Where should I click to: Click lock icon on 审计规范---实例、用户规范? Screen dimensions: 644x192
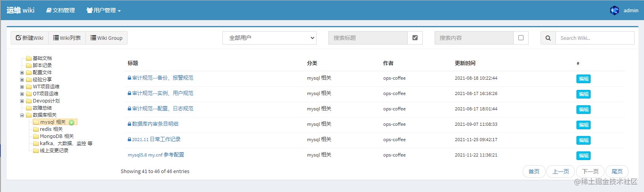coord(130,93)
